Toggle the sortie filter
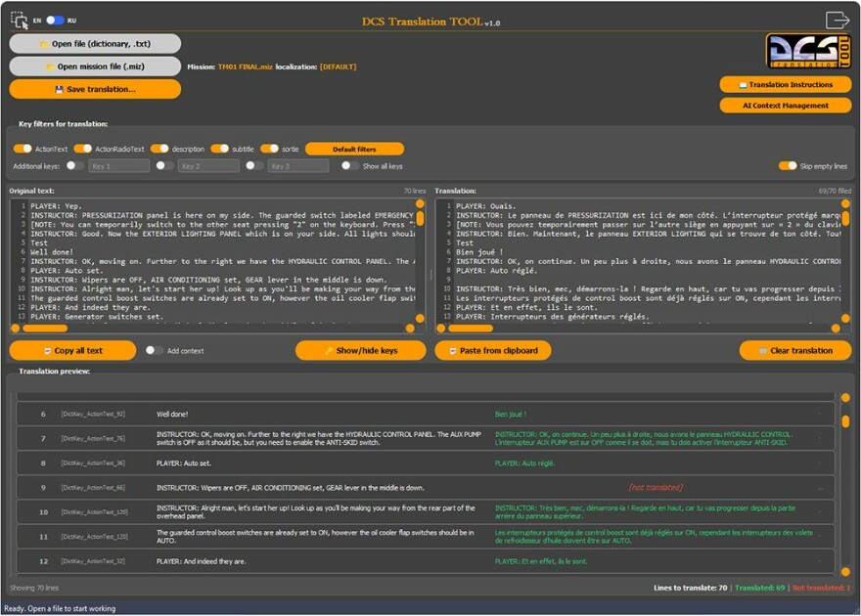 pos(270,149)
